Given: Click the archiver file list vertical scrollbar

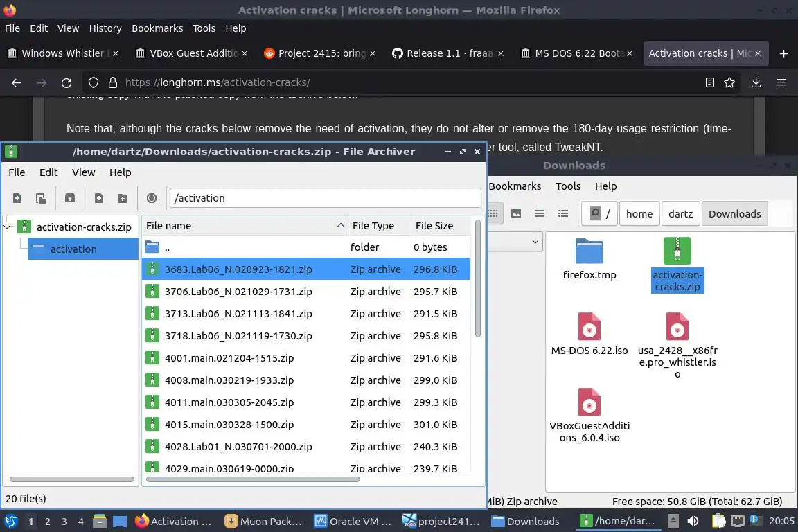Looking at the screenshot, I should coord(477,278).
